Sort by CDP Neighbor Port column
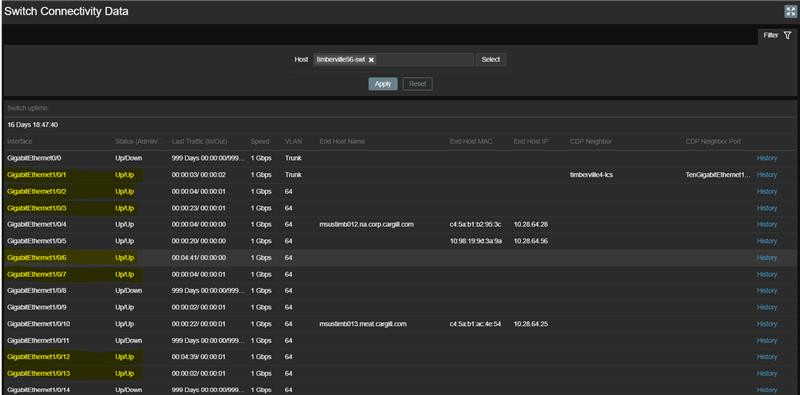 [x=713, y=141]
